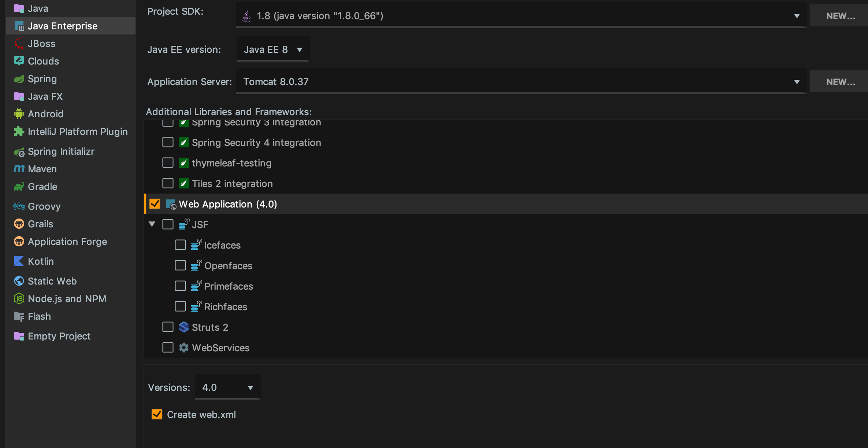Open the Java EE version dropdown
This screenshot has width=868, height=448.
coord(273,49)
